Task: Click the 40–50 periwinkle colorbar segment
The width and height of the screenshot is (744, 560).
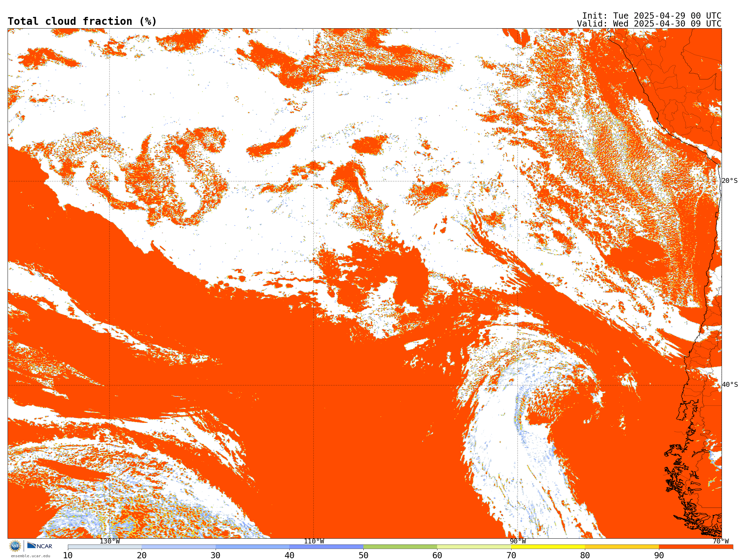Action: coord(326,547)
